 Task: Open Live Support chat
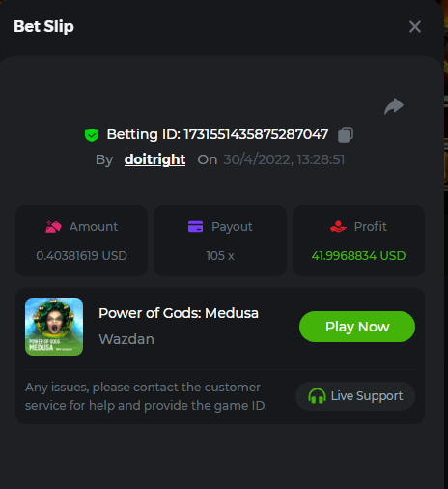pyautogui.click(x=355, y=396)
